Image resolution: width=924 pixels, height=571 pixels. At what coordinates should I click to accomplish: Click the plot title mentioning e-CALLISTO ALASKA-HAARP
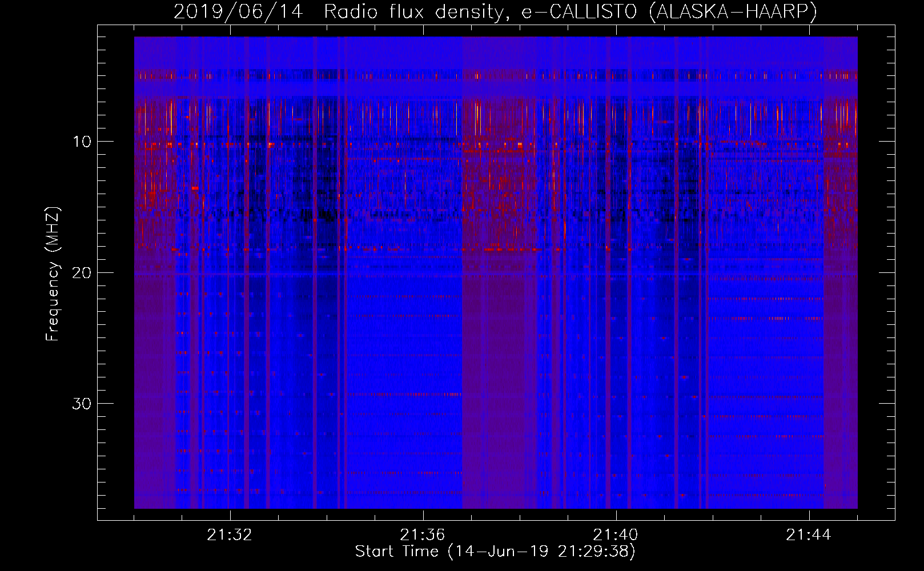tap(495, 11)
